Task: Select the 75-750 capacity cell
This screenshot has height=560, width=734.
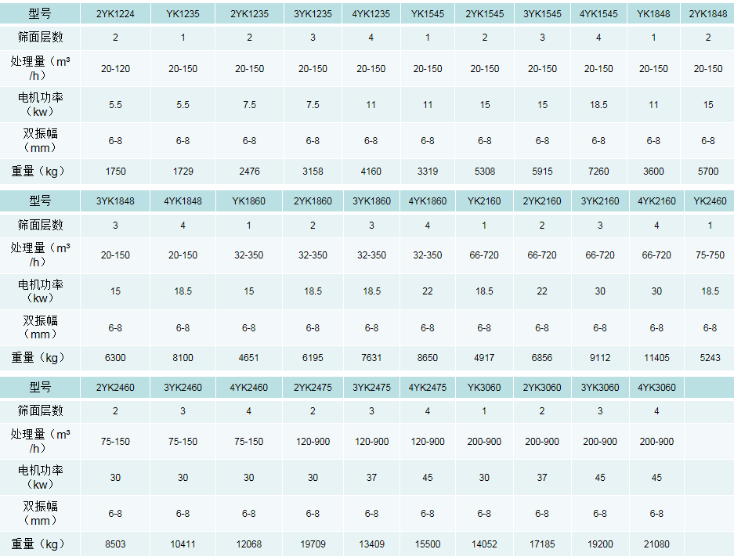Action: point(710,255)
